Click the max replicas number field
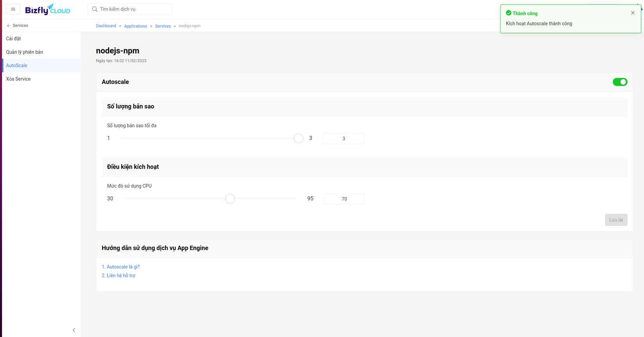The width and height of the screenshot is (644, 337). [343, 138]
